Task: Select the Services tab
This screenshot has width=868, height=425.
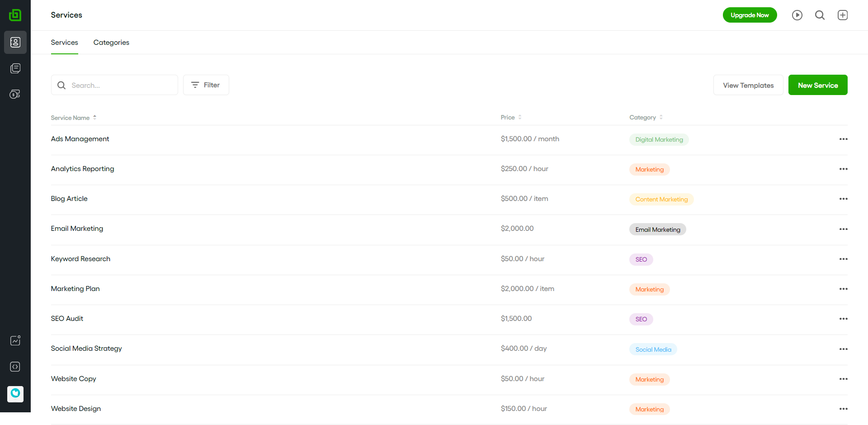Action: (x=64, y=43)
